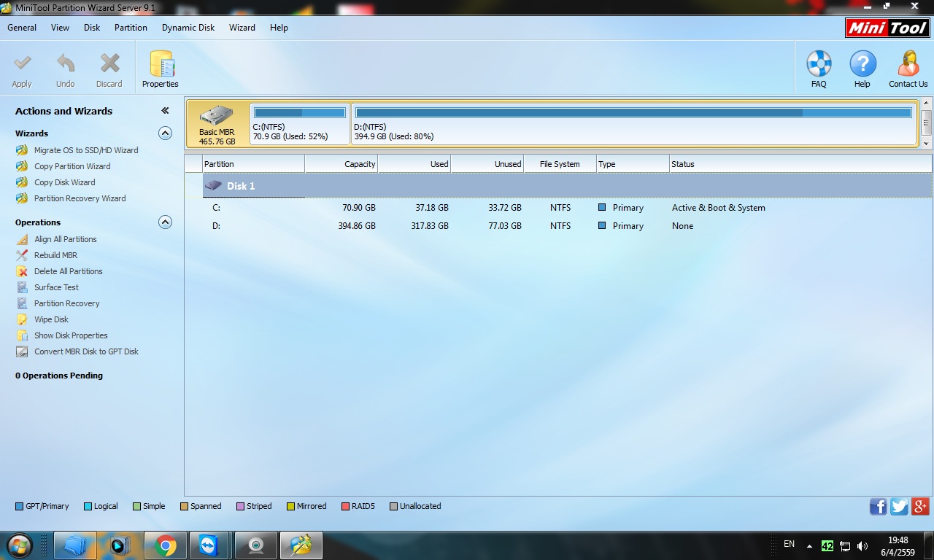Open the Wizard menu
Viewport: 934px width, 560px height.
coord(242,28)
